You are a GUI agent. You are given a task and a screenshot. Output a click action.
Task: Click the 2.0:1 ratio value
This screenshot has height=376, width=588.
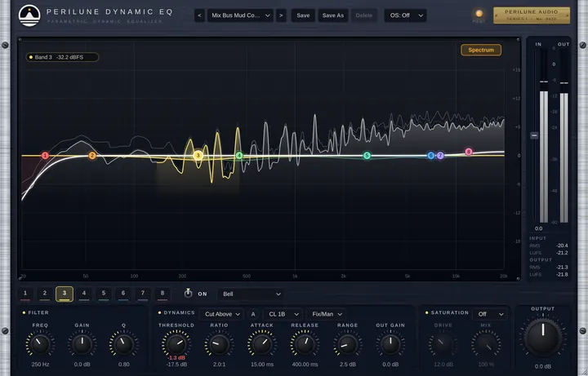(x=220, y=365)
